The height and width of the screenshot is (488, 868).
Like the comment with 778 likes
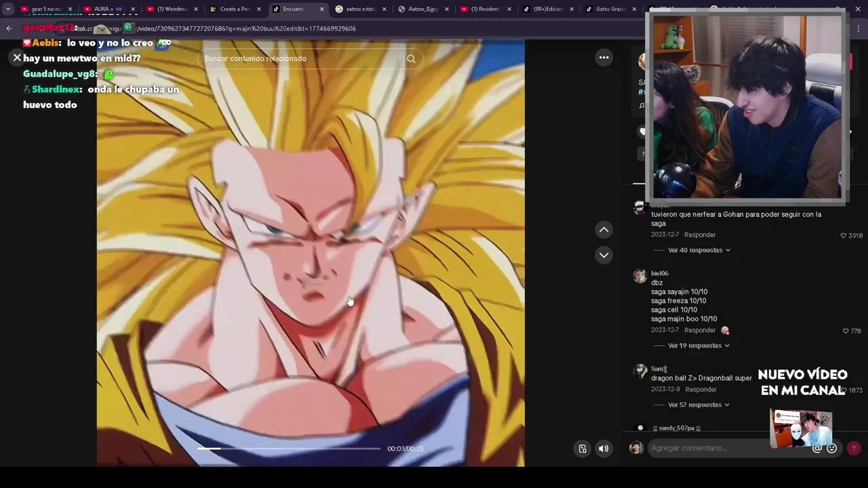coord(846,331)
